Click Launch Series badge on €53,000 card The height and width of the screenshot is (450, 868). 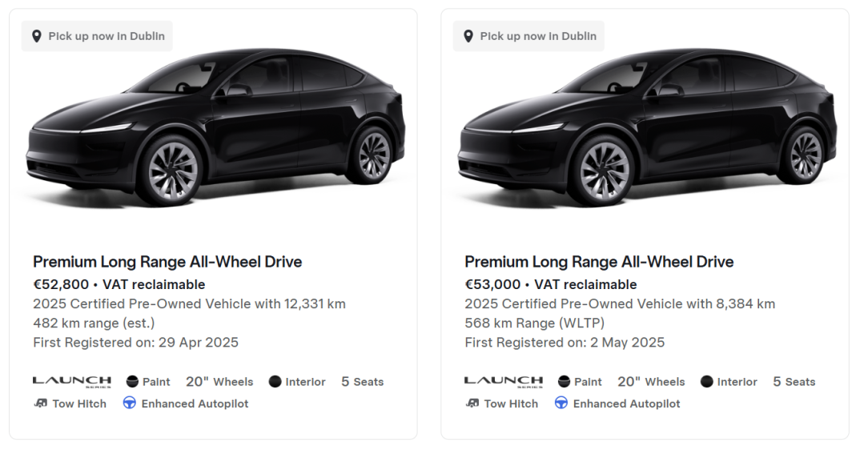(504, 381)
